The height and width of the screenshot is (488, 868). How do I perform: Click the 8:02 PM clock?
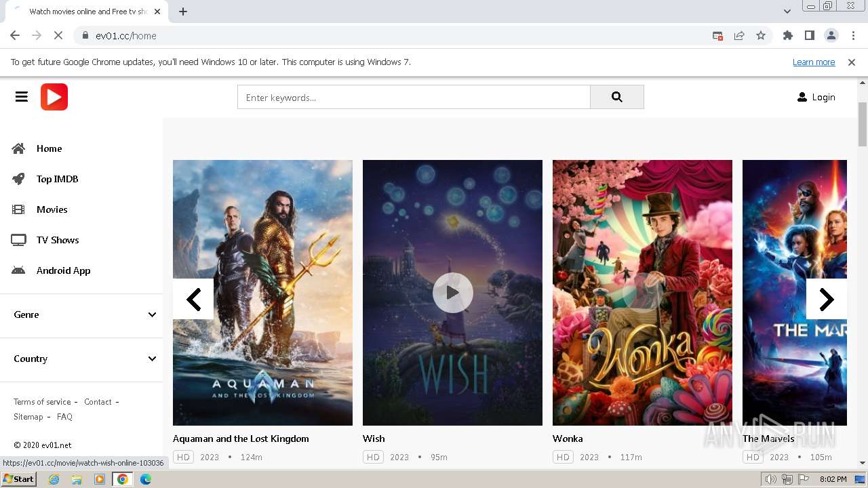pos(833,479)
